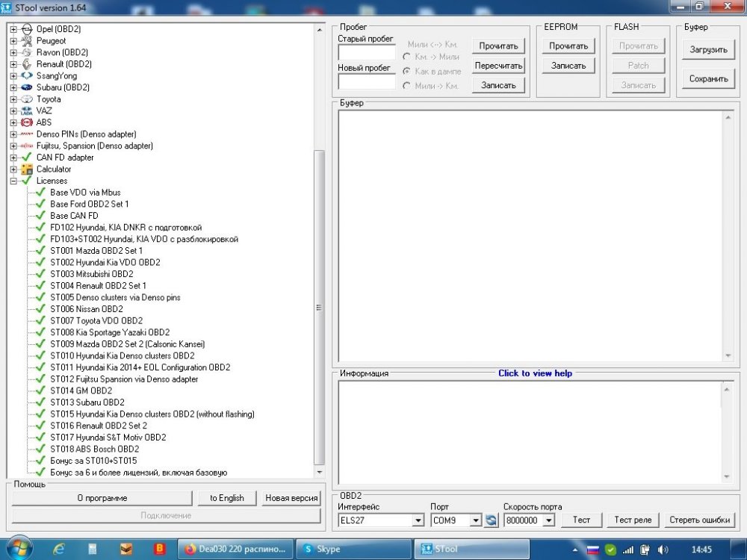Click the Renault diamond icon
The image size is (747, 560).
(27, 64)
